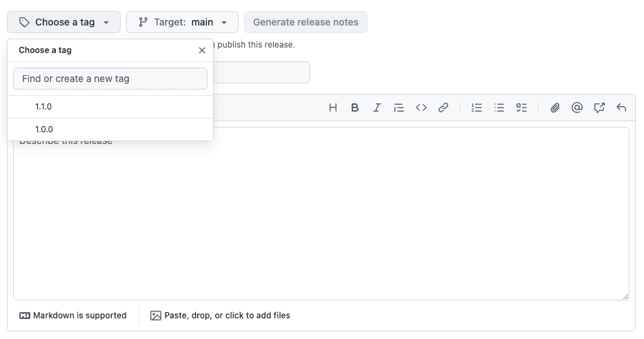
Task: Insert a quote block
Action: coord(399,107)
